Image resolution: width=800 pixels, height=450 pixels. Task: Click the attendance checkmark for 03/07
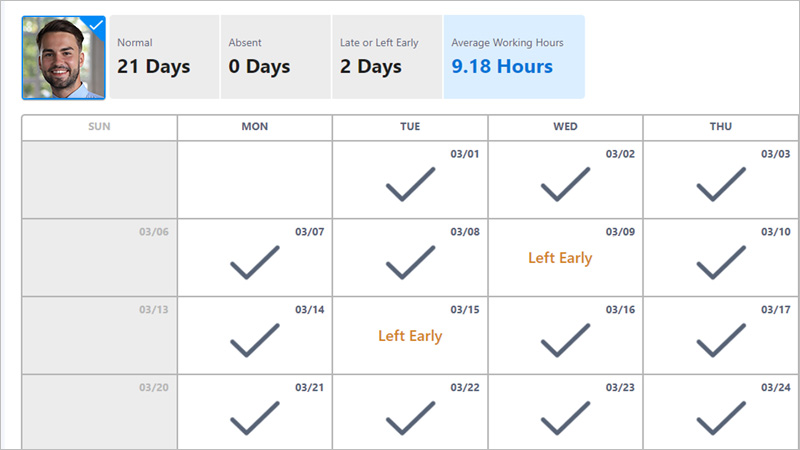tap(255, 263)
